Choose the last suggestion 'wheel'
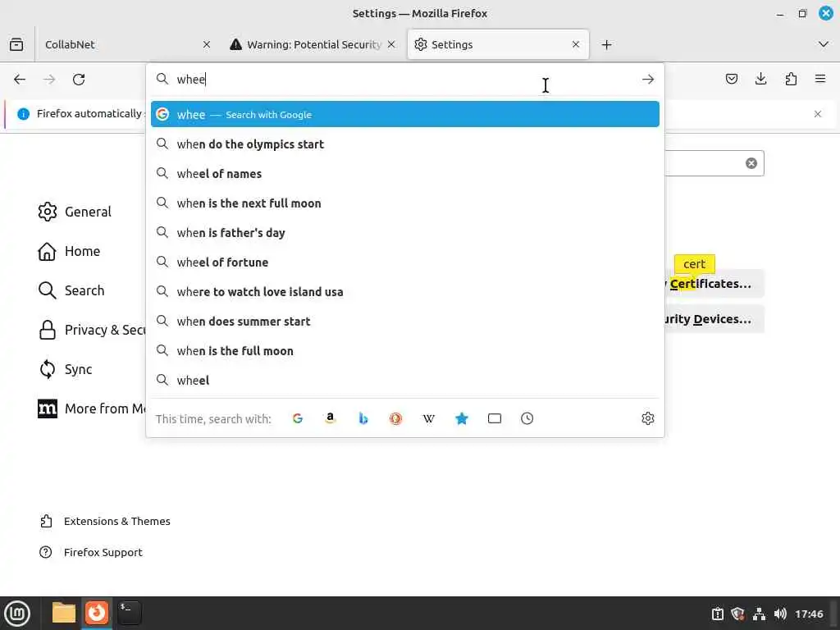Image resolution: width=840 pixels, height=630 pixels. click(405, 381)
